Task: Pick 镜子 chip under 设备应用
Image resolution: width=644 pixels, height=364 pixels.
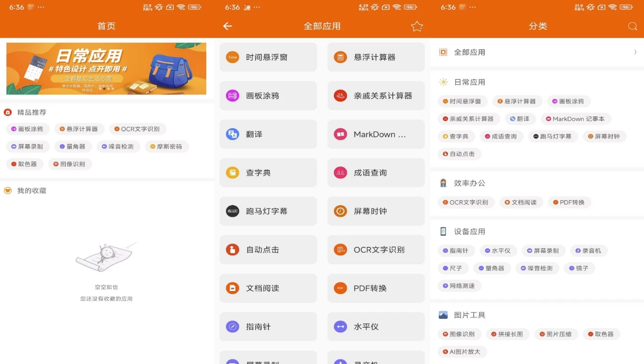Action: 579,268
